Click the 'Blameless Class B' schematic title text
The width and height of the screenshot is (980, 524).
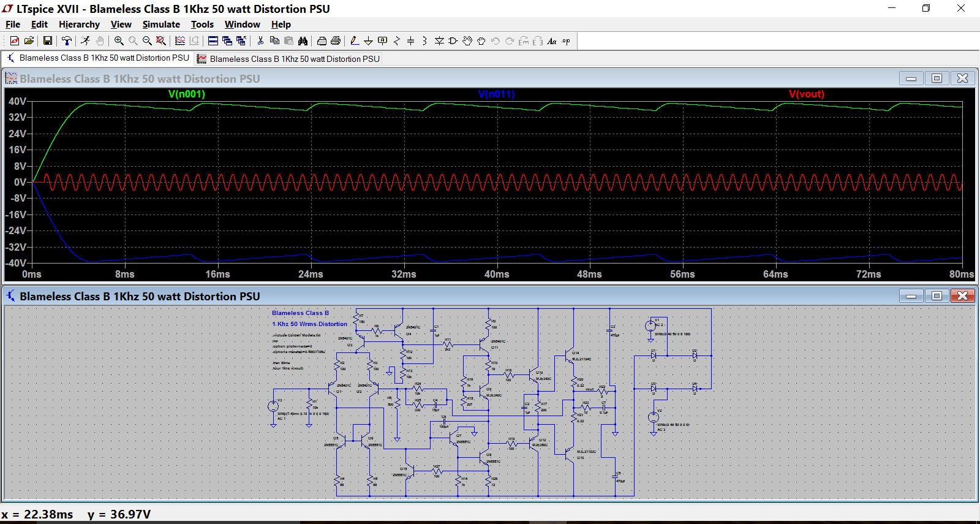[300, 313]
